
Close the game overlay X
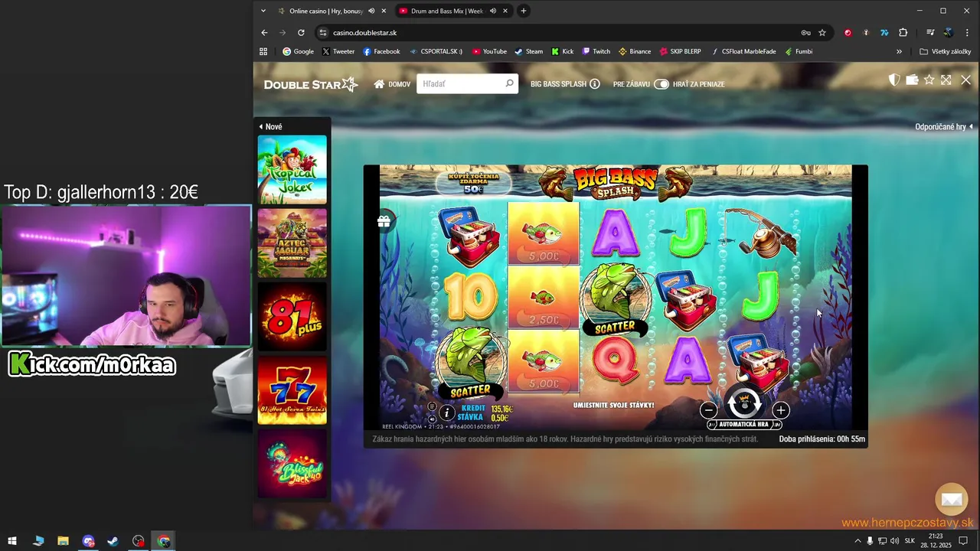(x=965, y=80)
